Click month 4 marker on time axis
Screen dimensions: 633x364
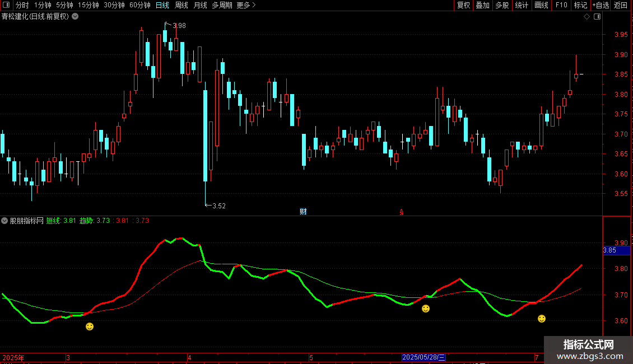pyautogui.click(x=189, y=357)
